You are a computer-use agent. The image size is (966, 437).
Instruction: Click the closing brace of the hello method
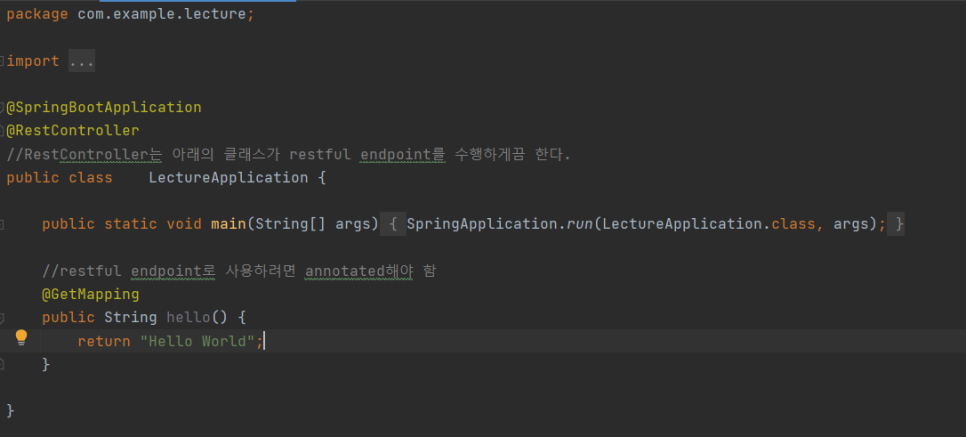click(46, 364)
